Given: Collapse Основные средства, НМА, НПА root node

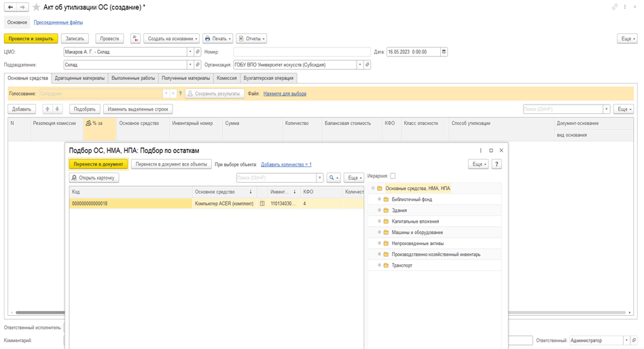Looking at the screenshot, I should click(373, 188).
